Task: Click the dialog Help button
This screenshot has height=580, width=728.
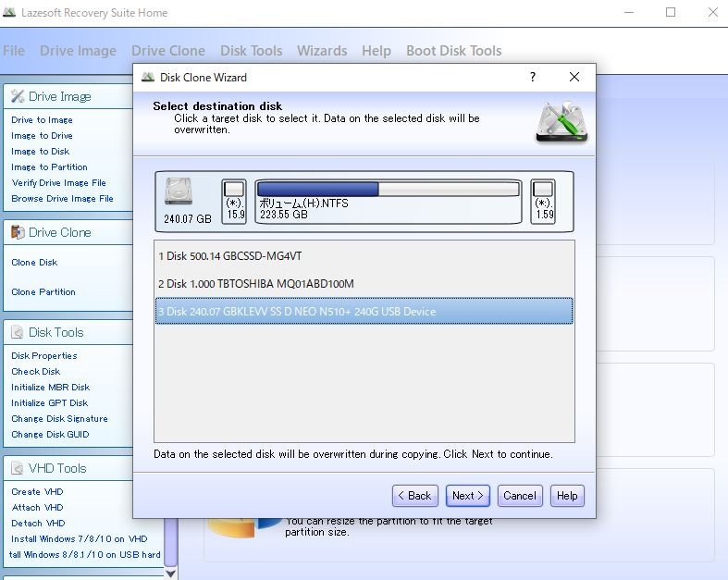Action: point(567,496)
